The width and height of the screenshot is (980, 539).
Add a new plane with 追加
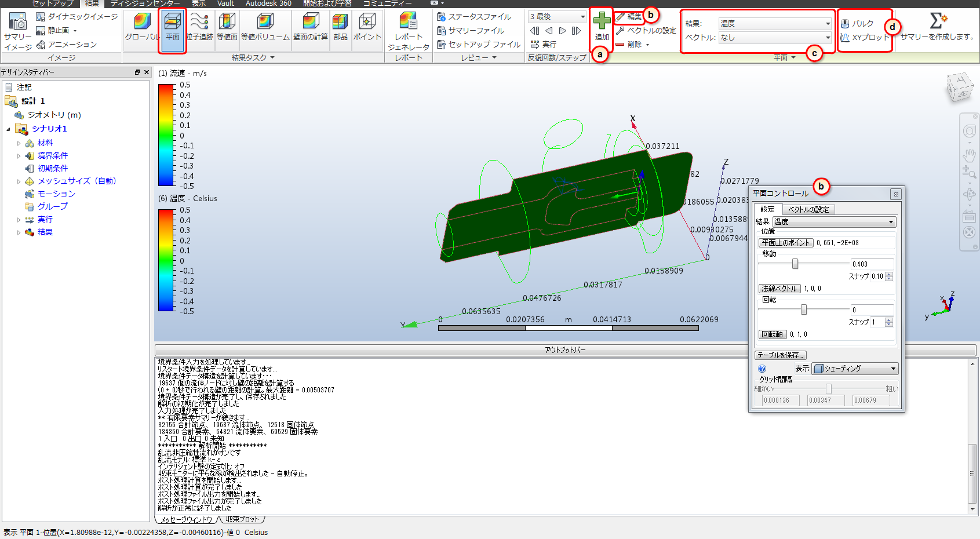[x=602, y=26]
